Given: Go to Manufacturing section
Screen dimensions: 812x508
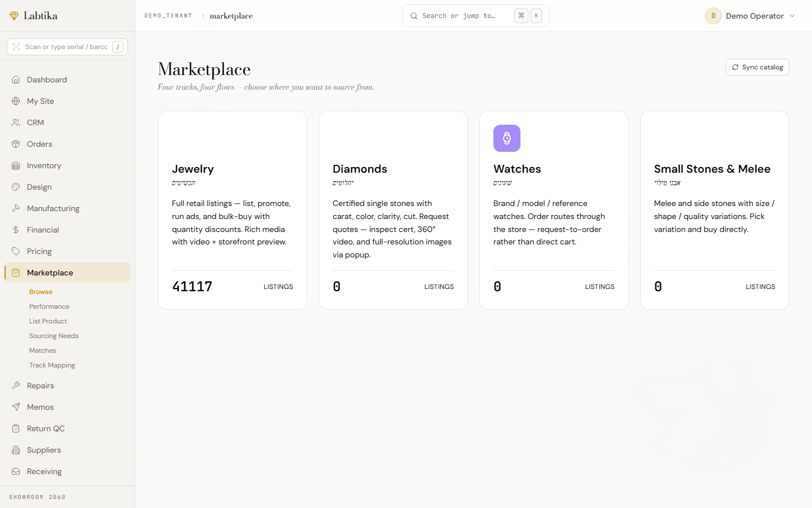Looking at the screenshot, I should click(x=67, y=208).
